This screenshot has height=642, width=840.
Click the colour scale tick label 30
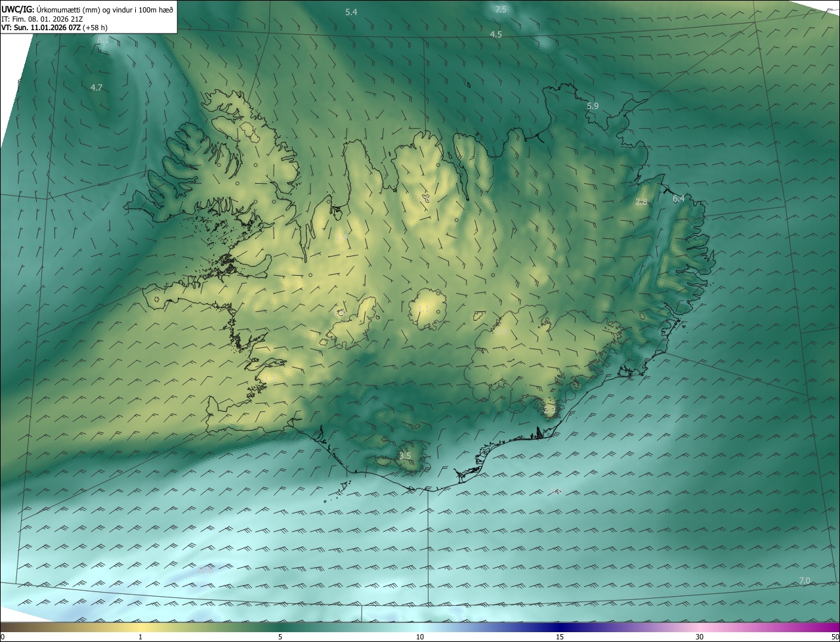700,637
